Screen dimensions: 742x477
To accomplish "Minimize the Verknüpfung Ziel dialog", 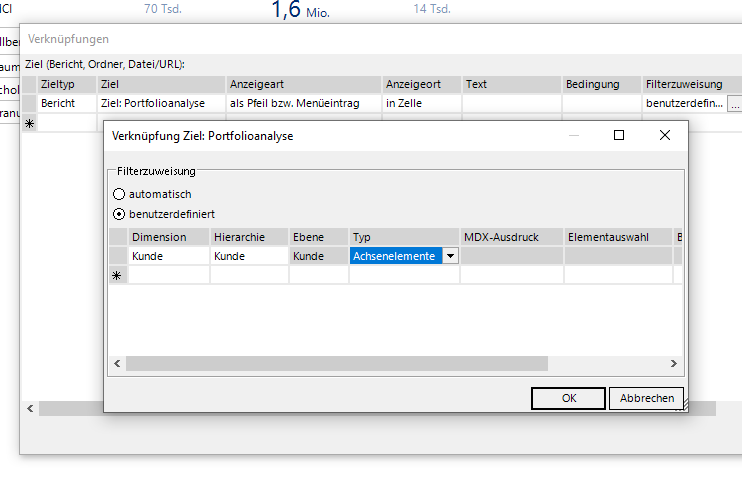I will (574, 135).
